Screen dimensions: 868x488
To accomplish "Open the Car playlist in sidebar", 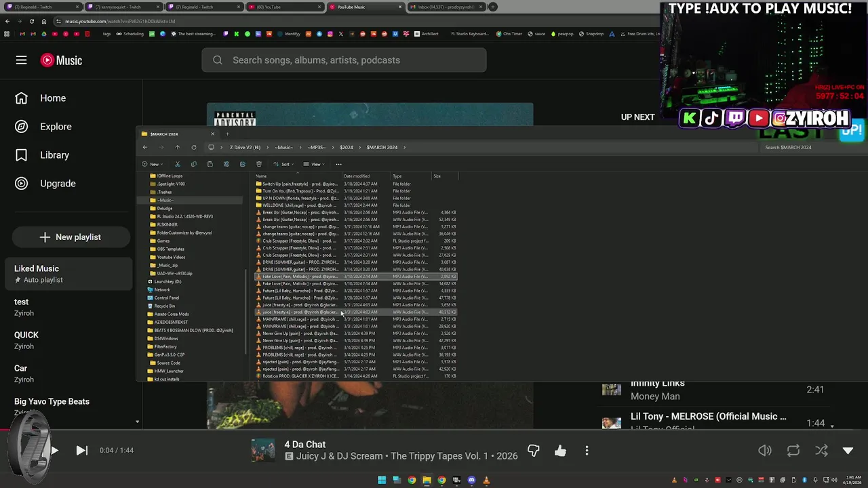I will [x=68, y=373].
